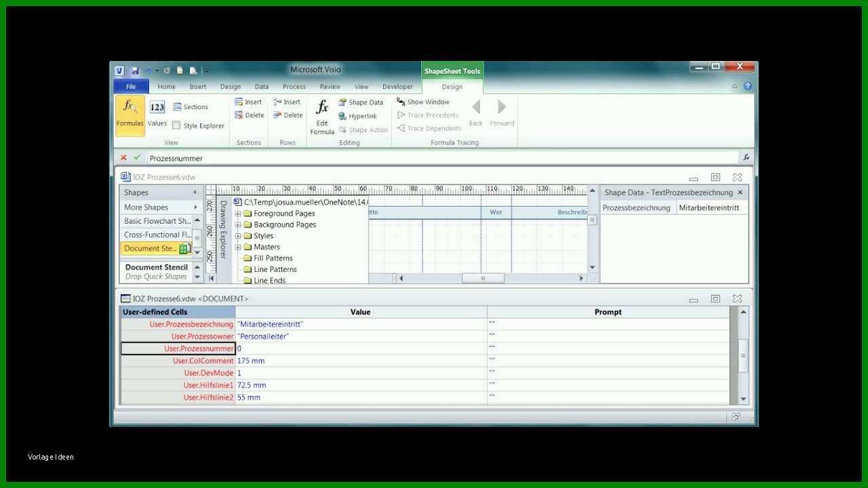Click the formula bar fx button

tap(746, 157)
